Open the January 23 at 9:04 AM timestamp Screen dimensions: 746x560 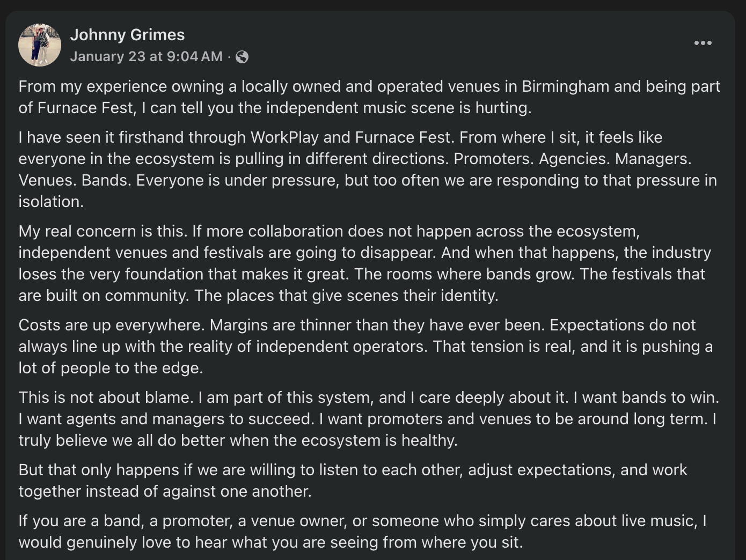[x=146, y=56]
